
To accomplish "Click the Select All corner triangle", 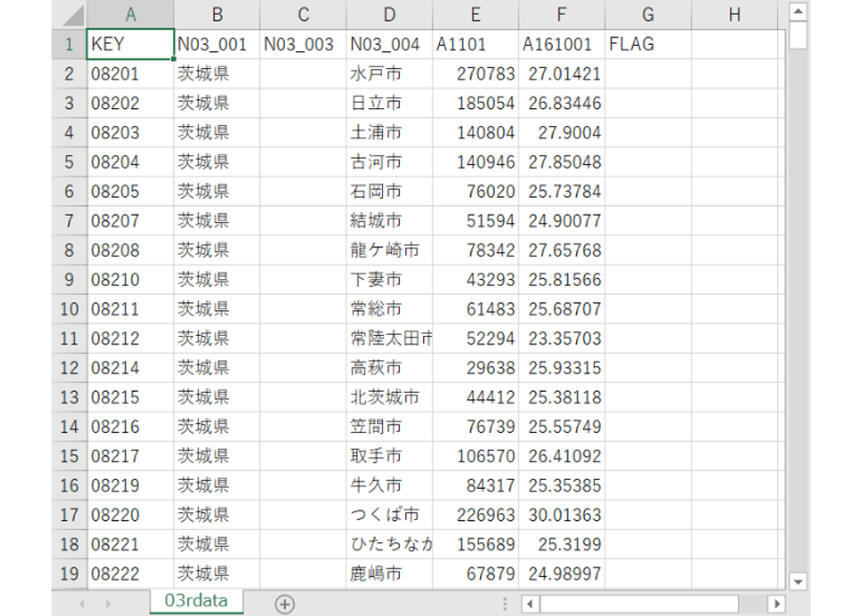I will [73, 15].
